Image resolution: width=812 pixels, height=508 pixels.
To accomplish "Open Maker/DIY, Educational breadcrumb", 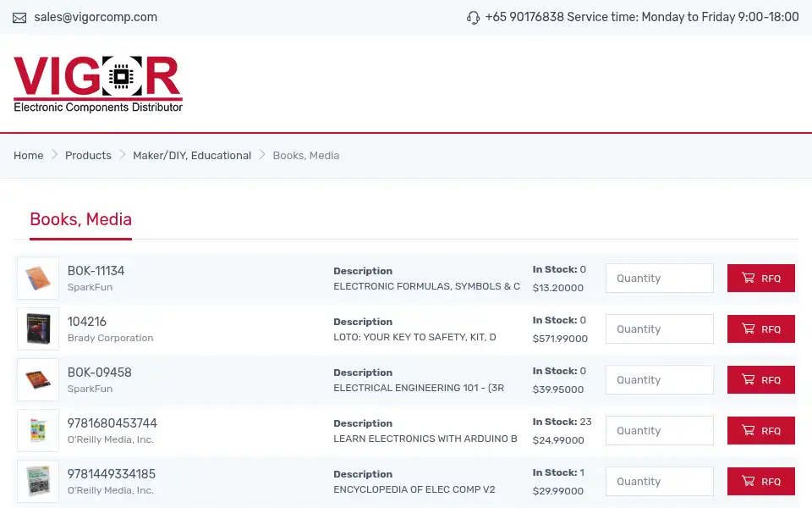I will (192, 156).
